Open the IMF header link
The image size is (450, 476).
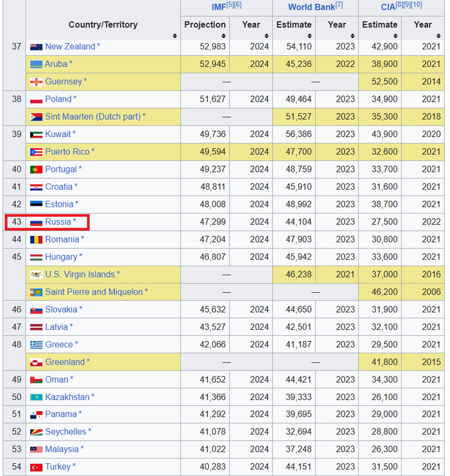218,7
